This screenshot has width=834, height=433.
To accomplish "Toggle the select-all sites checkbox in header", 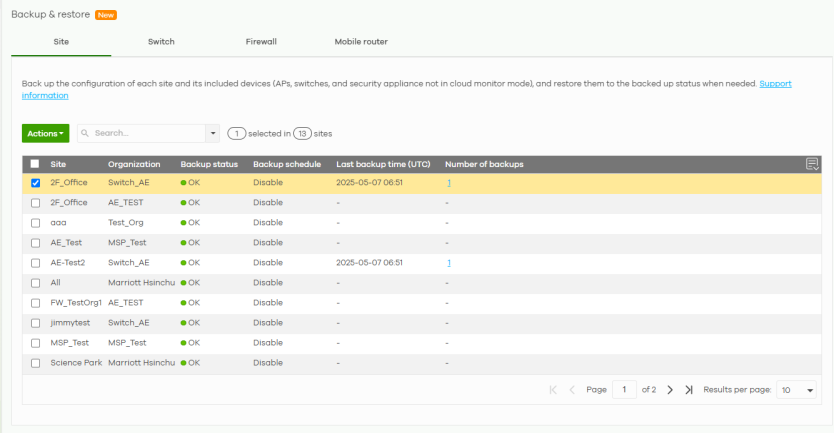I will coord(35,164).
